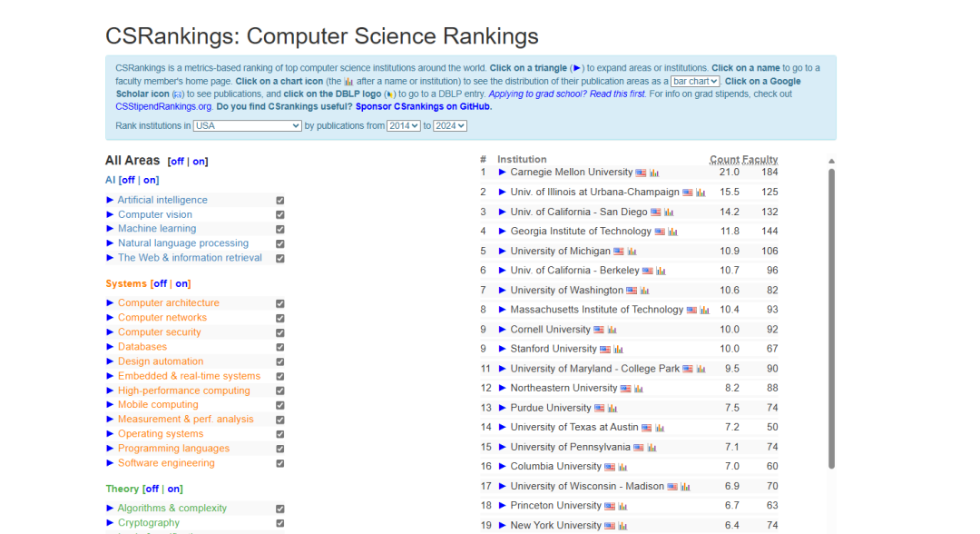Open chart icon for New York University
This screenshot has height=534, width=980.
(x=622, y=526)
